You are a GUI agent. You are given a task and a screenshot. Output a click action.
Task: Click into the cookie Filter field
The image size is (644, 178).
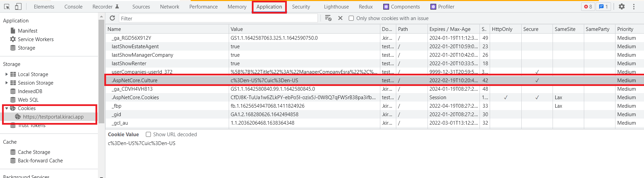tap(217, 18)
